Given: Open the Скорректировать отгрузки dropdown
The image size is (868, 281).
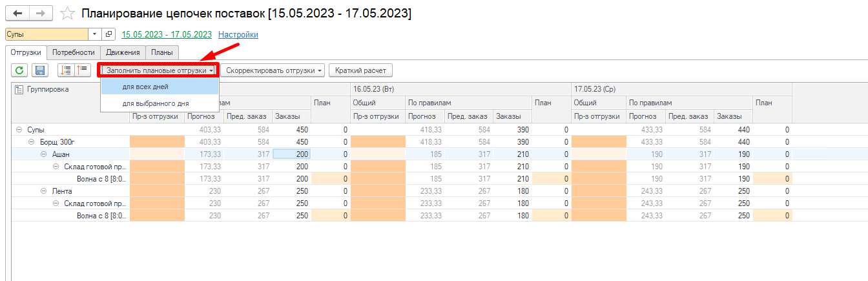Looking at the screenshot, I should tap(274, 70).
